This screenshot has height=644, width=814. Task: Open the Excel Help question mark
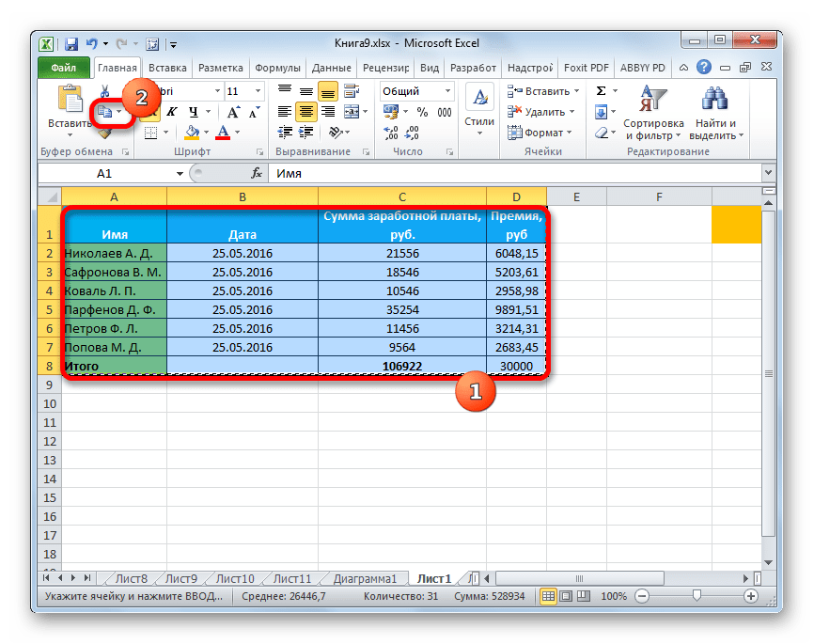[704, 67]
